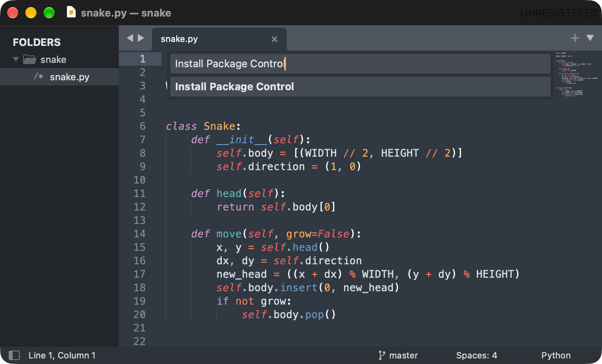The height and width of the screenshot is (364, 602).
Task: Click the 'def move' function definition
Action: (276, 234)
